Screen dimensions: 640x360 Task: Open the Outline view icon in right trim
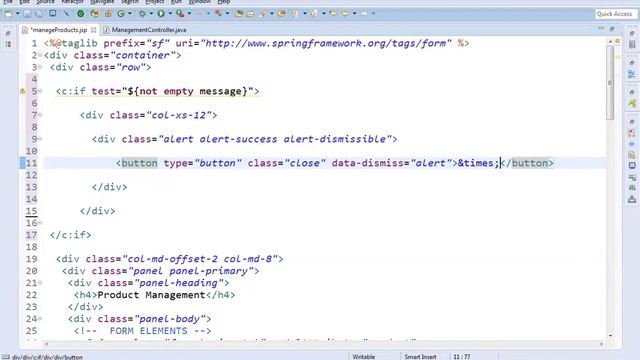(x=632, y=74)
